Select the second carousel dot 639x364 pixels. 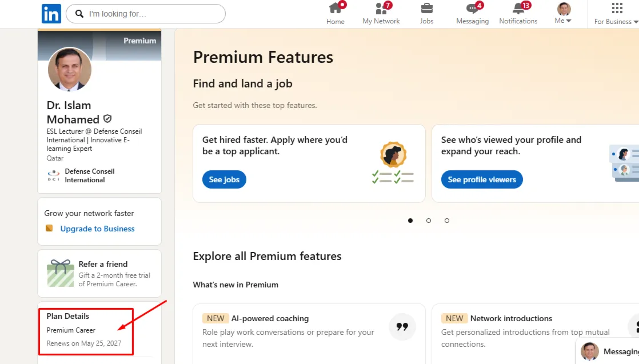429,221
